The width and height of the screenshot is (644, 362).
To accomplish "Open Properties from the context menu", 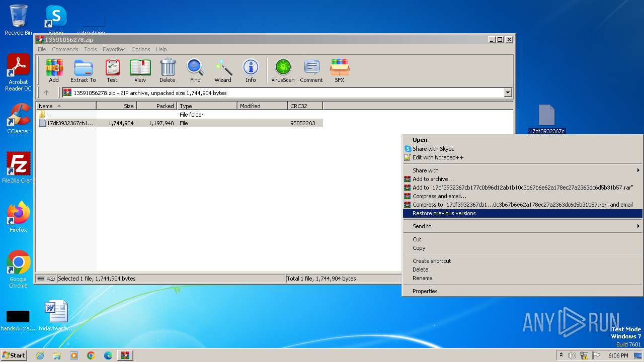I will pos(523,291).
